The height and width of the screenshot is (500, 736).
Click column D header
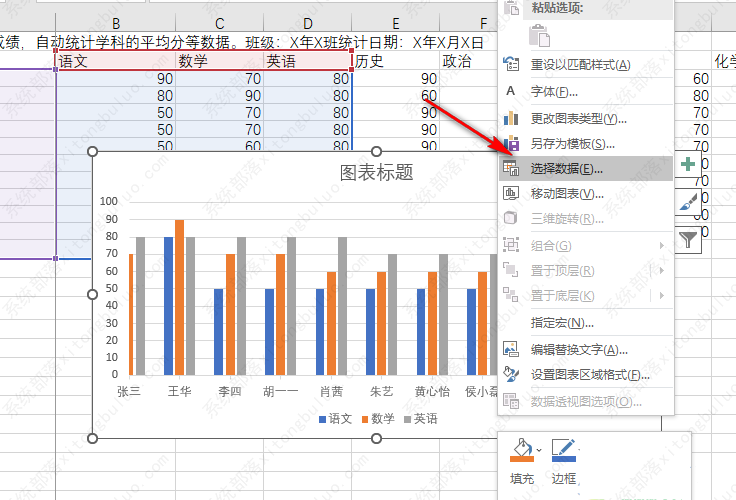(307, 23)
